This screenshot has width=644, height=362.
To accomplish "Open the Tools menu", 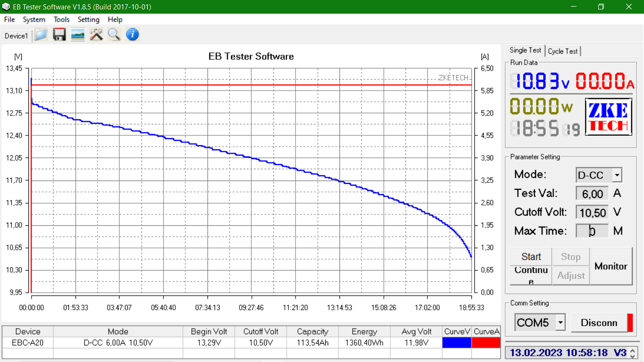I will 61,19.
